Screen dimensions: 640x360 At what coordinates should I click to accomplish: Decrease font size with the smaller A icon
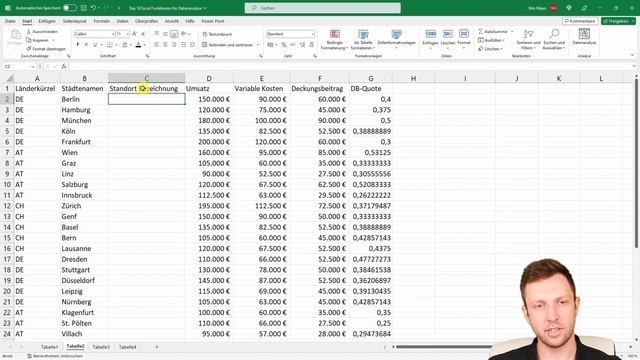(x=143, y=34)
